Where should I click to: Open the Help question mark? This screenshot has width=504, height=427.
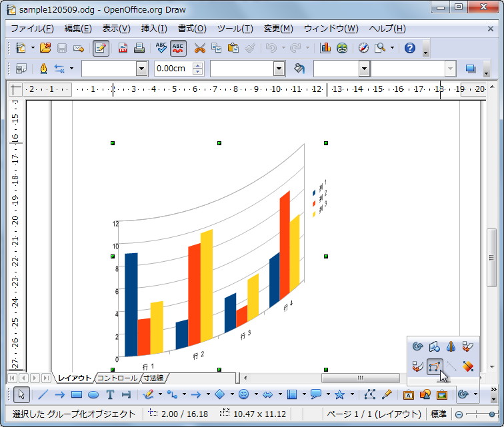coord(410,48)
